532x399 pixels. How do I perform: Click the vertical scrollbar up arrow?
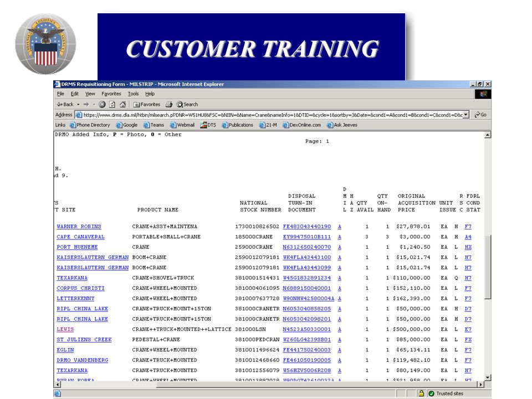pyautogui.click(x=488, y=135)
